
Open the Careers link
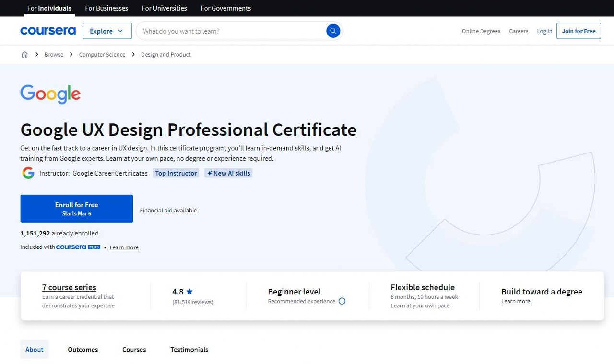point(519,31)
